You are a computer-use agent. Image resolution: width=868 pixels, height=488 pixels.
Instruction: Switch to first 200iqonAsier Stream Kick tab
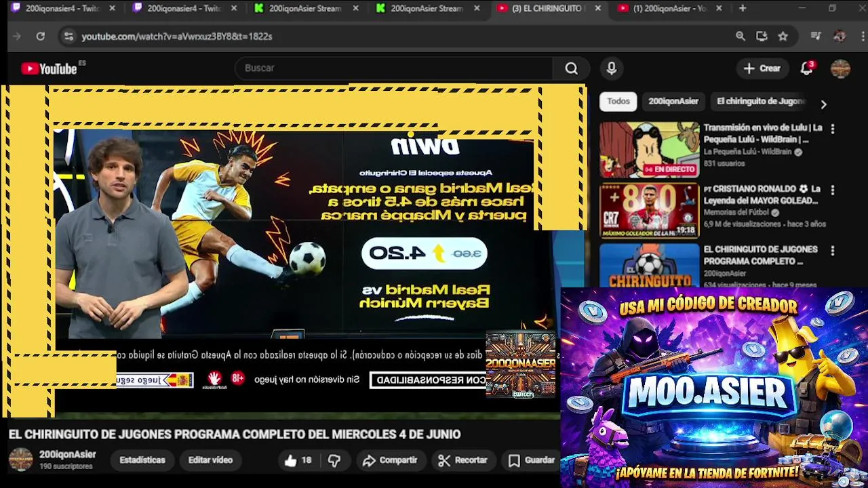307,8
